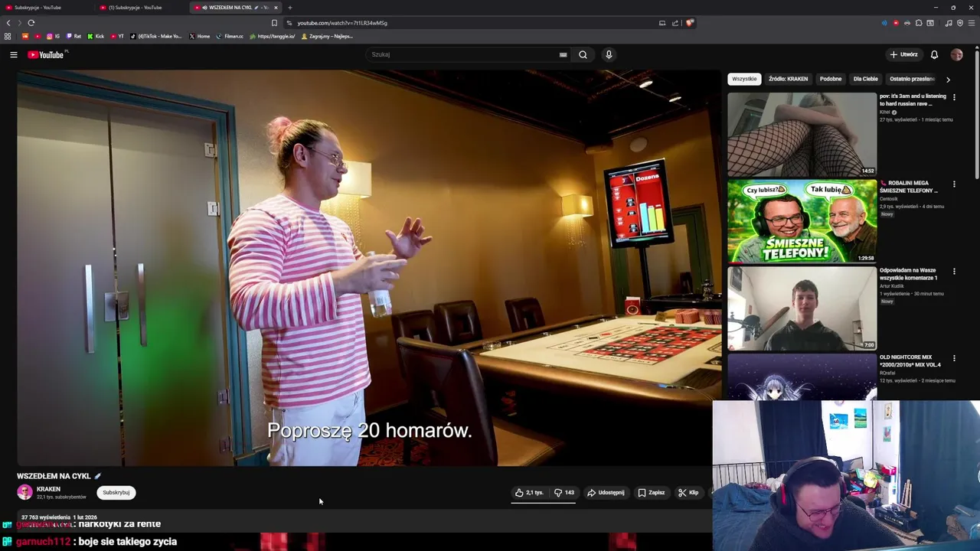Click the main video player
The height and width of the screenshot is (551, 980).
369,268
